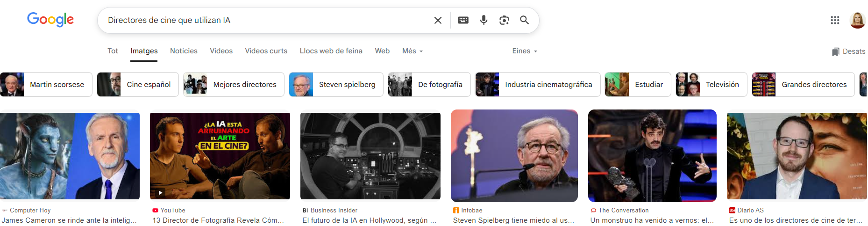Open Desats saved items
Image resolution: width=868 pixels, height=226 pixels.
pyautogui.click(x=848, y=51)
